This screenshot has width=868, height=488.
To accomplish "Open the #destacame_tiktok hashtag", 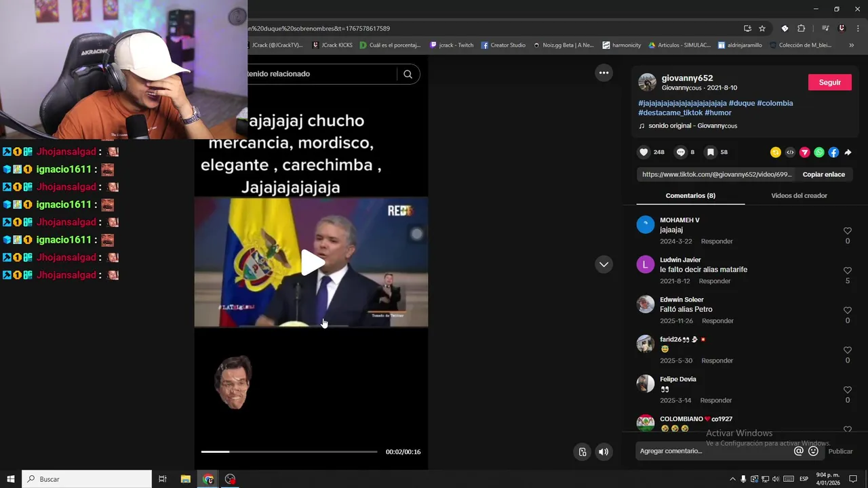I will click(670, 113).
